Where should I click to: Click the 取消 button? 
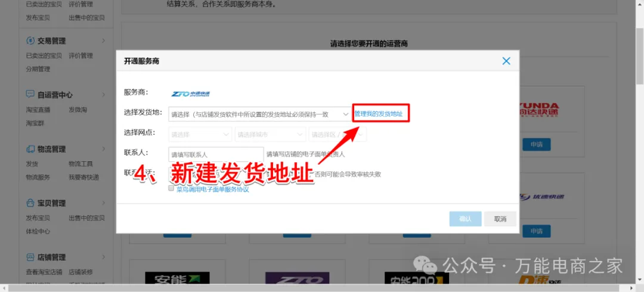click(500, 219)
